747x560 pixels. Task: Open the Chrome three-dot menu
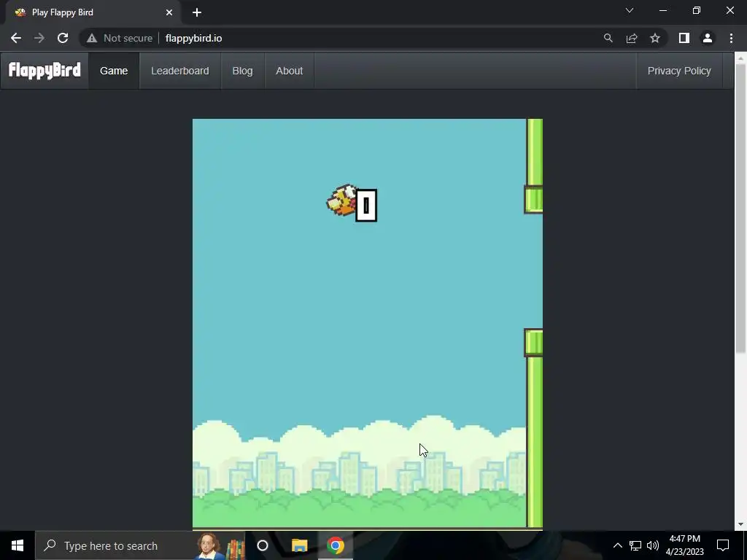[731, 38]
